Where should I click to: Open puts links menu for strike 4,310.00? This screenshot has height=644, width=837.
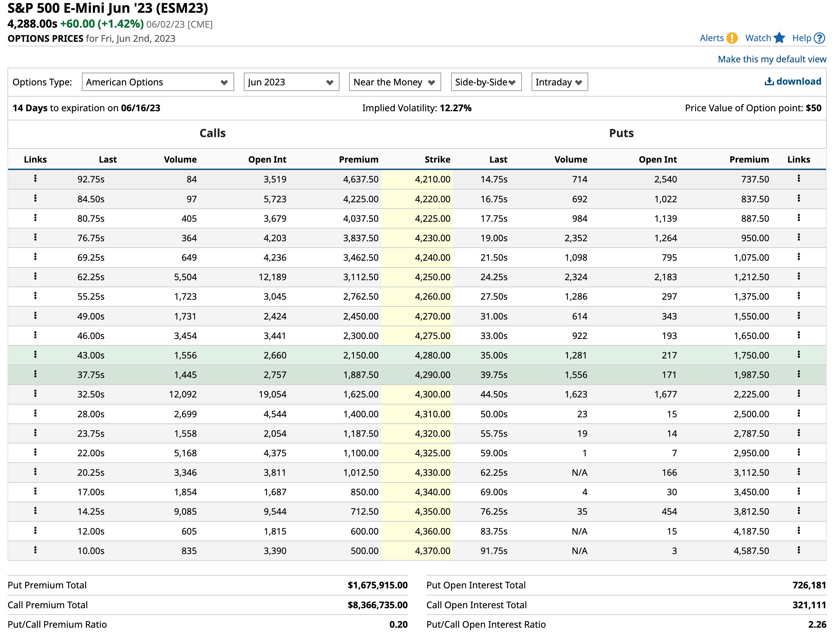point(799,413)
